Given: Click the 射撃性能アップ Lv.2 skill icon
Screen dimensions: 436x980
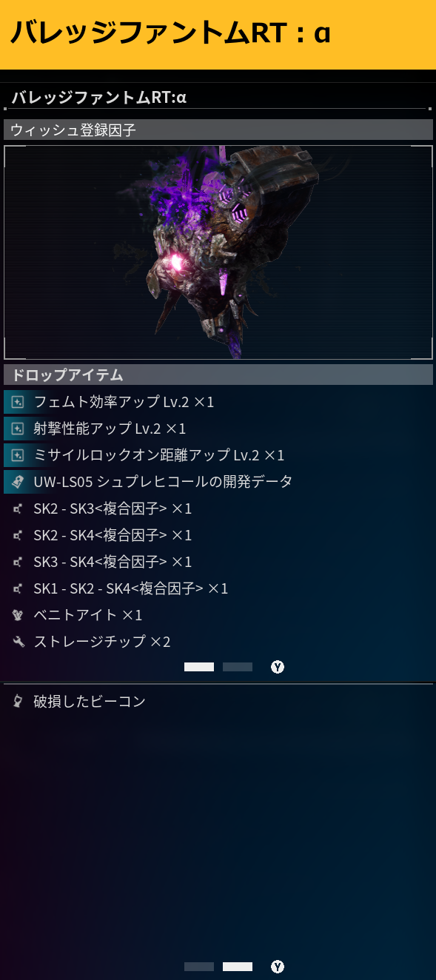Looking at the screenshot, I should [18, 429].
